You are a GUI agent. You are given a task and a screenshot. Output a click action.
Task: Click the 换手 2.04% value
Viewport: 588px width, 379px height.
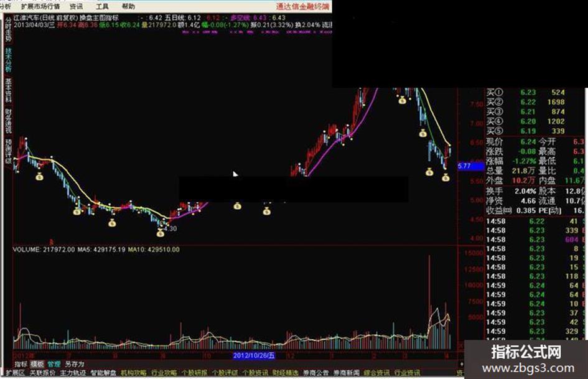[x=525, y=191]
